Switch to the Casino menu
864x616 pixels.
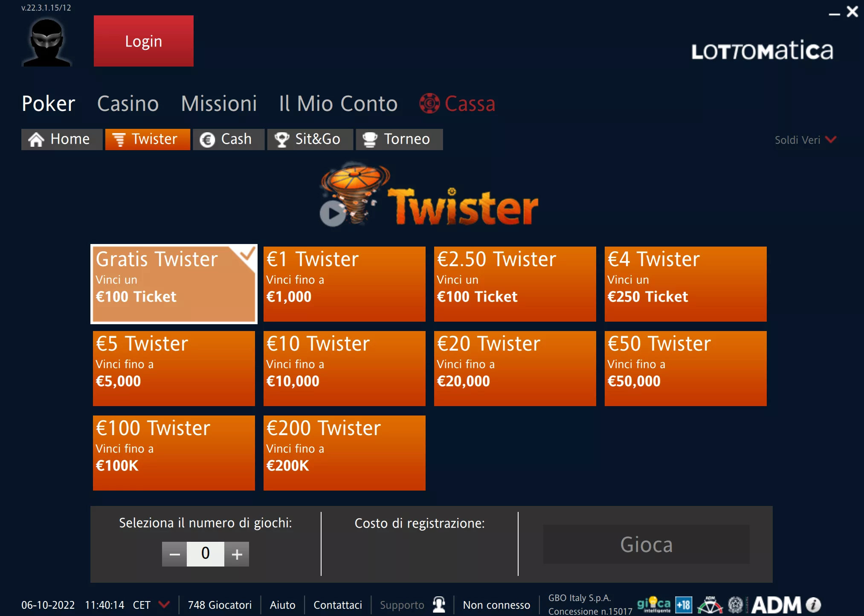pyautogui.click(x=128, y=103)
